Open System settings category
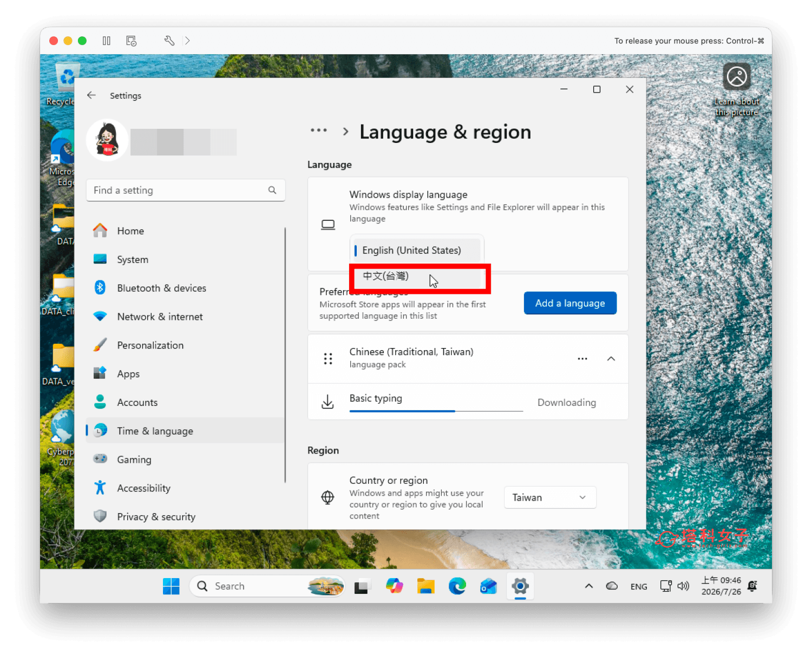Viewport: 812px width, 656px height. point(185,259)
